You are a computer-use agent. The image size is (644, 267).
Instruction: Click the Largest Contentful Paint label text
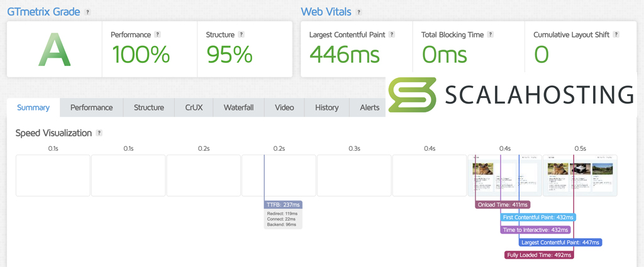pos(347,35)
